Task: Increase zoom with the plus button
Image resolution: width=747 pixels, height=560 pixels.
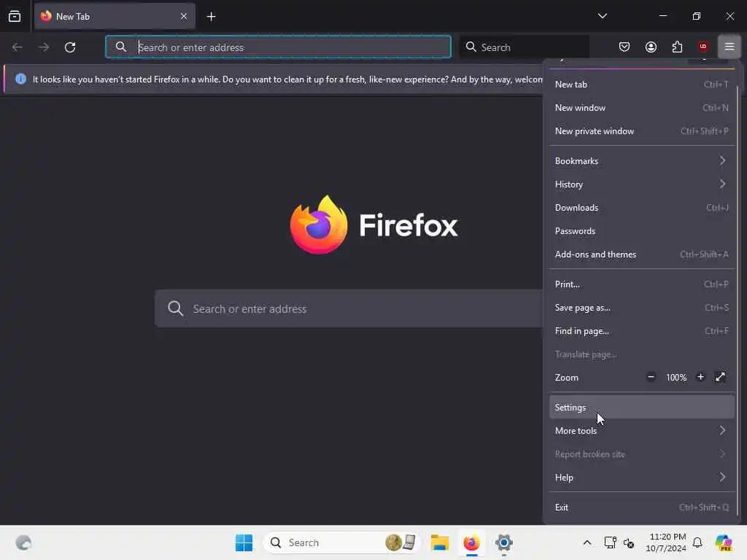Action: (700, 377)
